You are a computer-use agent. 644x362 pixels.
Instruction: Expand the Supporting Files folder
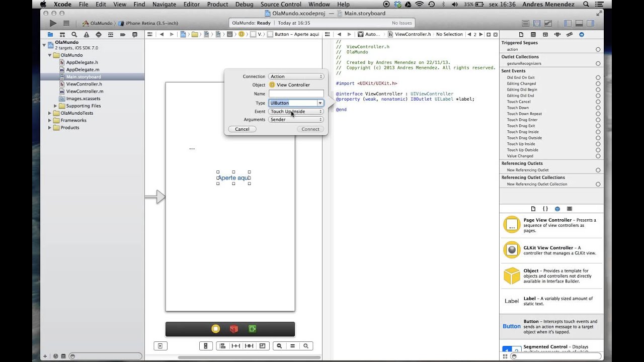tap(55, 106)
